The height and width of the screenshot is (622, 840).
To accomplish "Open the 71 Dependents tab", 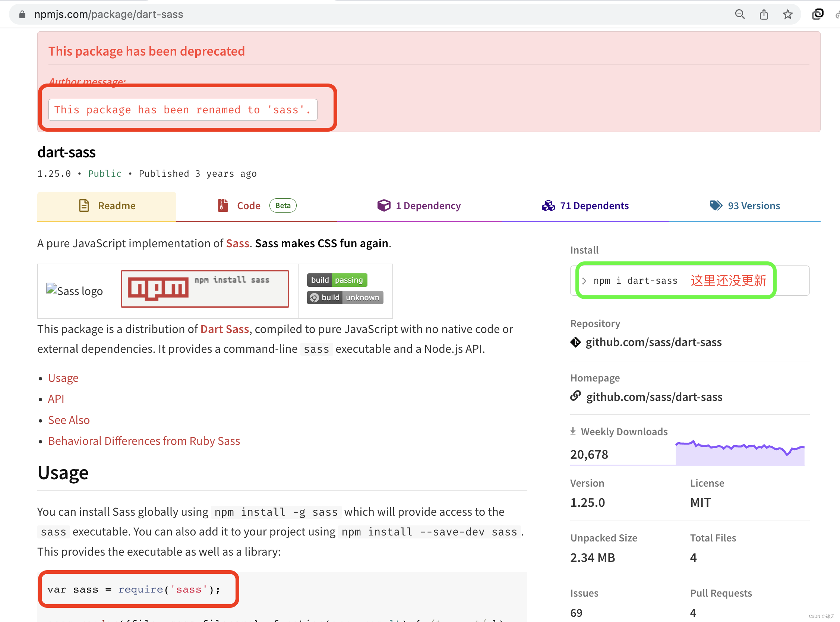I will click(585, 206).
